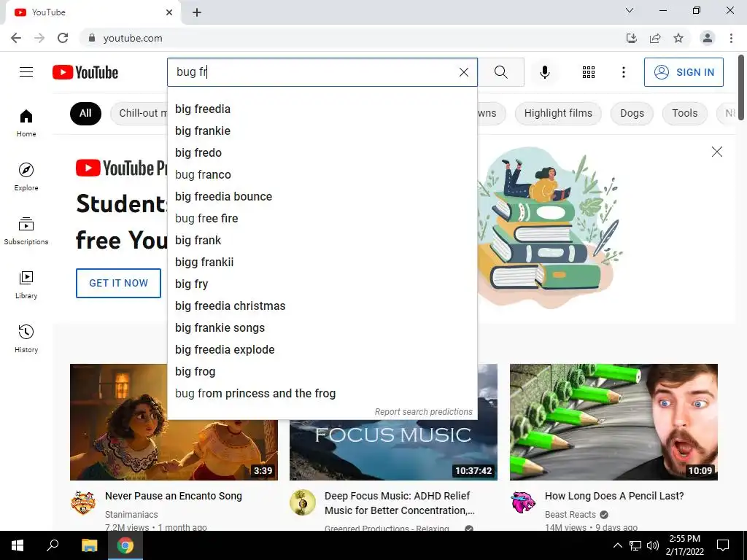Dismiss the YouTube Premium banner
The height and width of the screenshot is (560, 747).
(716, 152)
